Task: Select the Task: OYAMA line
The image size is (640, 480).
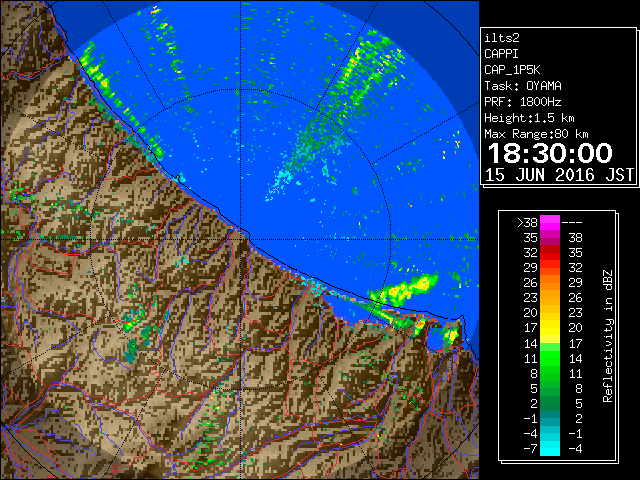Action: pyautogui.click(x=523, y=86)
